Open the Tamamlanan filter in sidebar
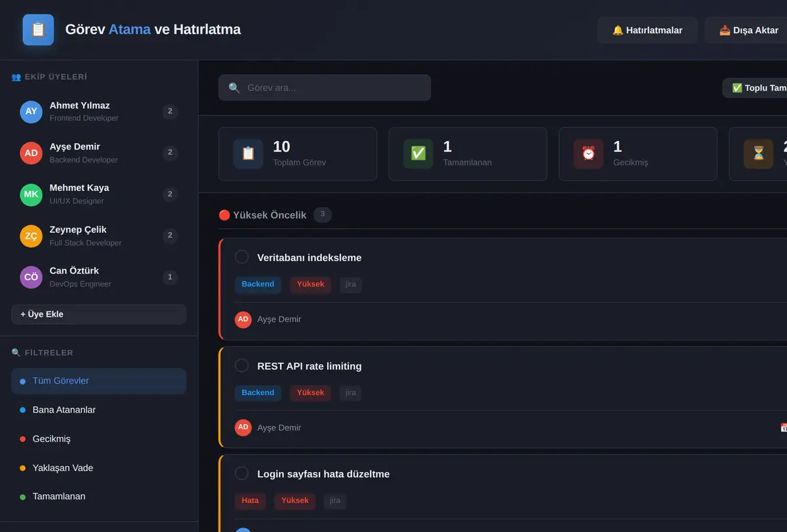 pyautogui.click(x=99, y=497)
